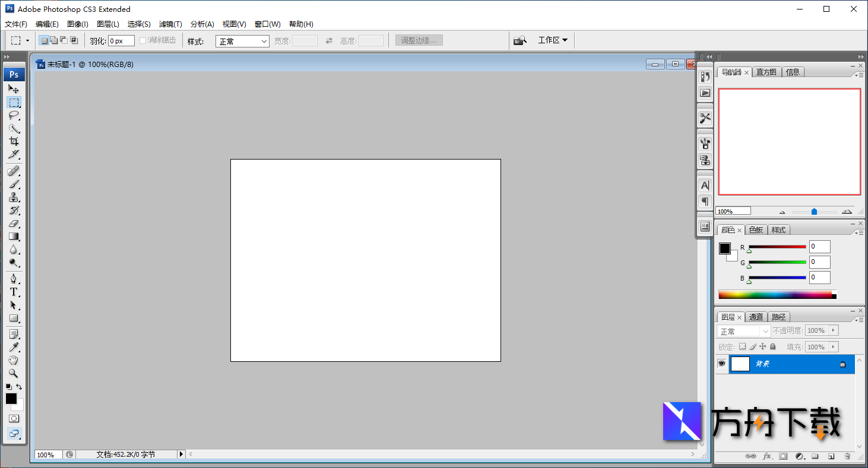Select the Horizontal Type tool
Screen dimensions: 868x468
click(14, 292)
